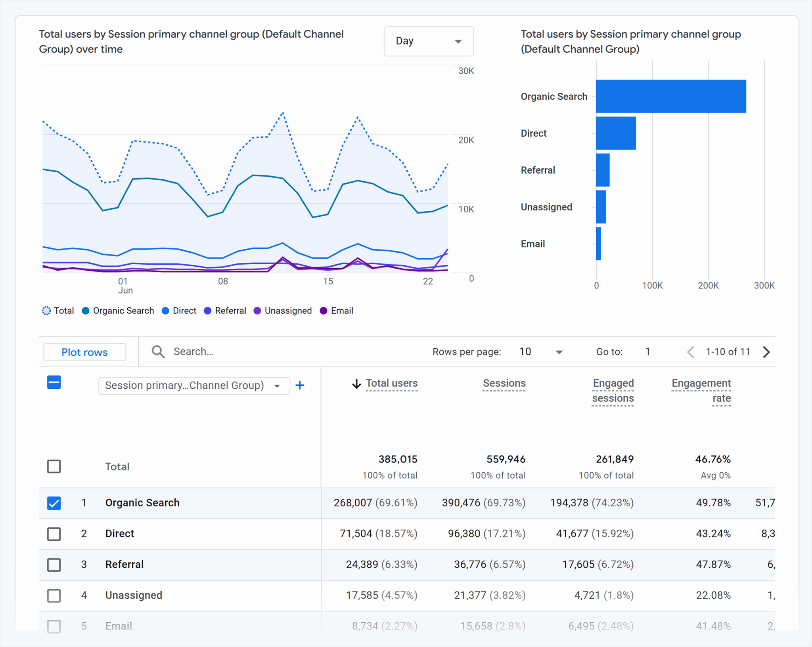
Task: Click the Email legend dot
Action: click(x=324, y=311)
